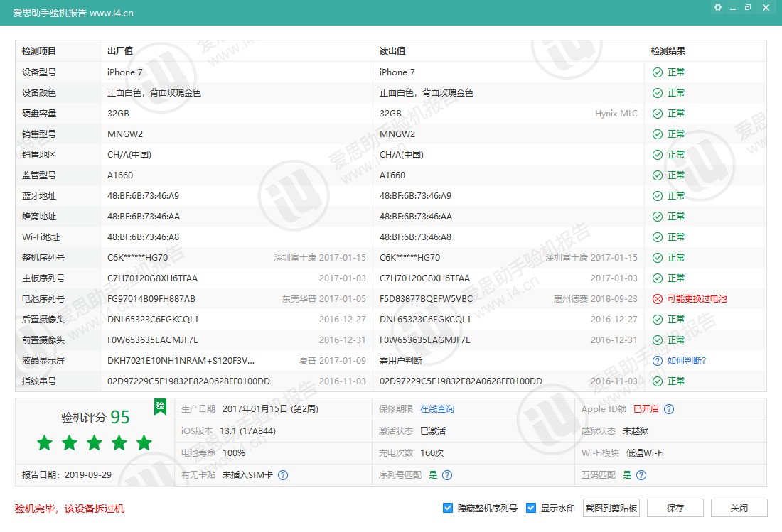This screenshot has height=532, width=782.
Task: Click green check icon in 销售型号 row
Action: point(658,134)
